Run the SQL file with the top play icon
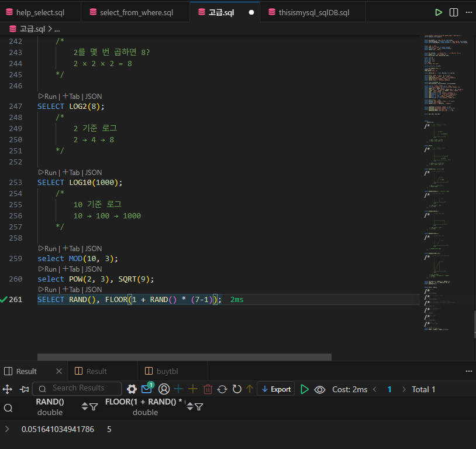This screenshot has width=476, height=449. [439, 12]
